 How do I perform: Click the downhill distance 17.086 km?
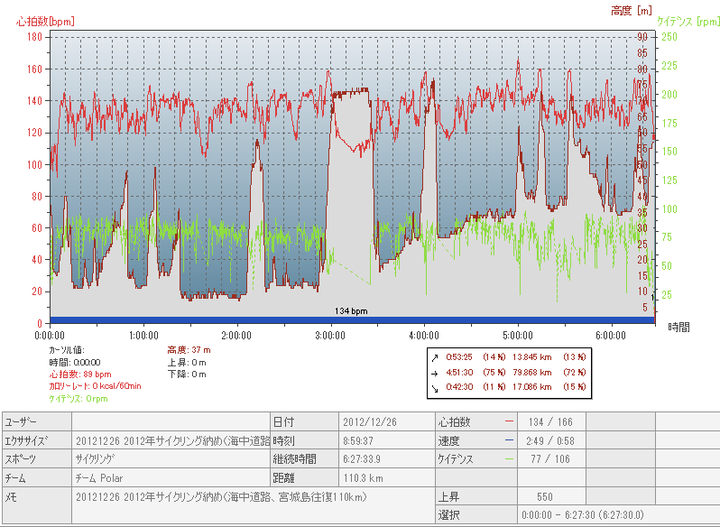[532, 387]
